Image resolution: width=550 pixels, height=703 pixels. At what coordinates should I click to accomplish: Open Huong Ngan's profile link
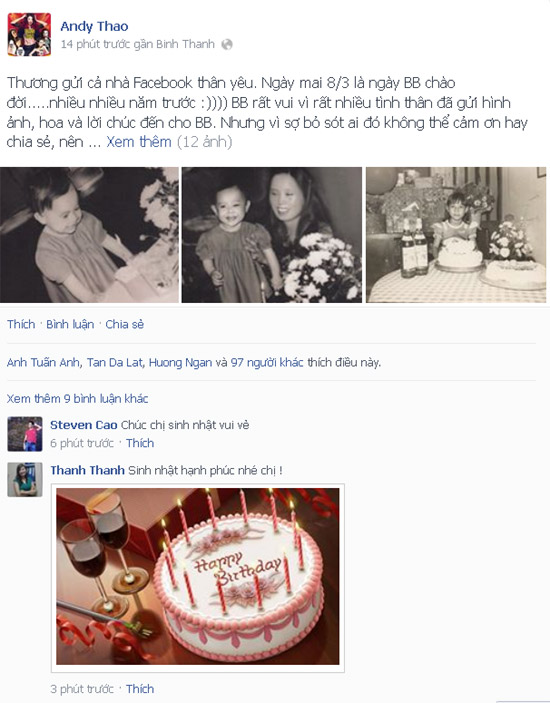[180, 362]
